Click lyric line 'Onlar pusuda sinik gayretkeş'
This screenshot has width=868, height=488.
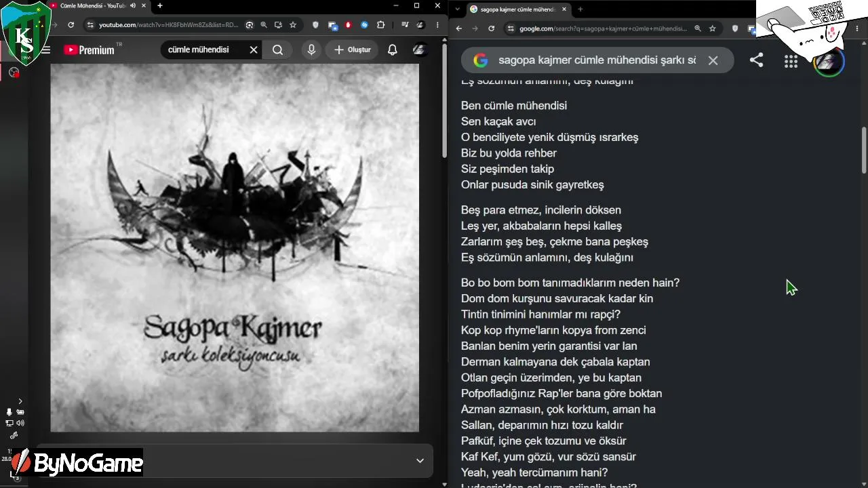coord(532,184)
